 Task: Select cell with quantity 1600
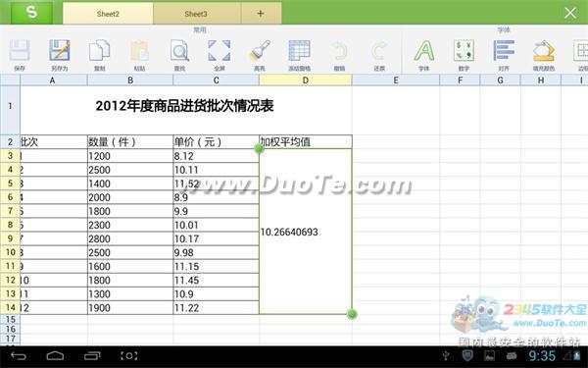point(130,266)
